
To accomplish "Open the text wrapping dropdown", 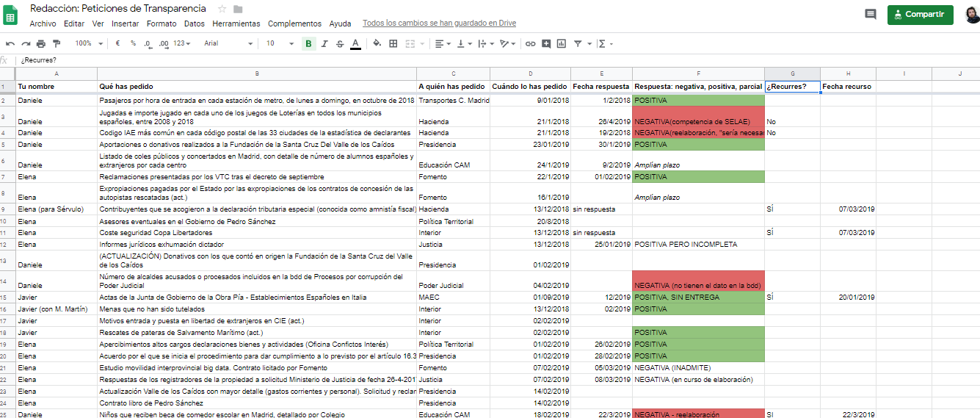I will (x=485, y=44).
